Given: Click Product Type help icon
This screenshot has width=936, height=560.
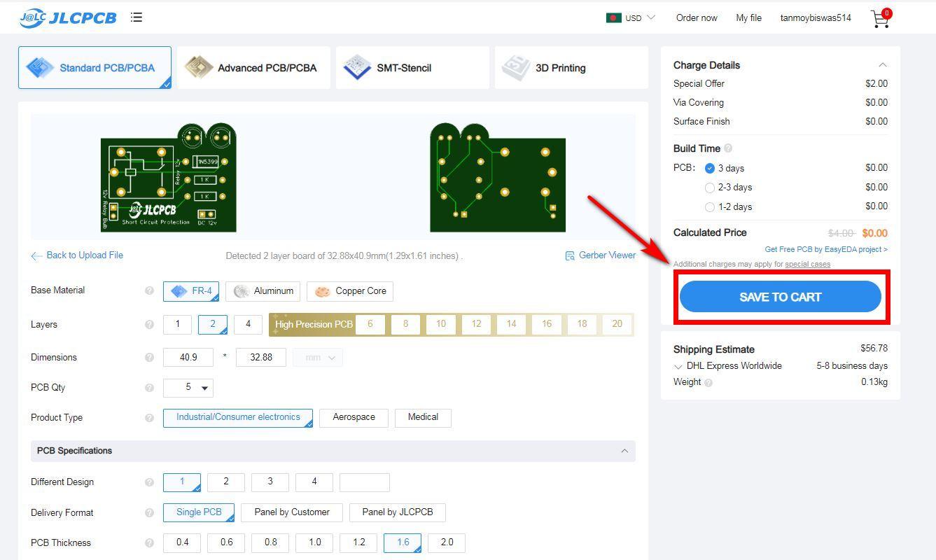Looking at the screenshot, I should (149, 418).
